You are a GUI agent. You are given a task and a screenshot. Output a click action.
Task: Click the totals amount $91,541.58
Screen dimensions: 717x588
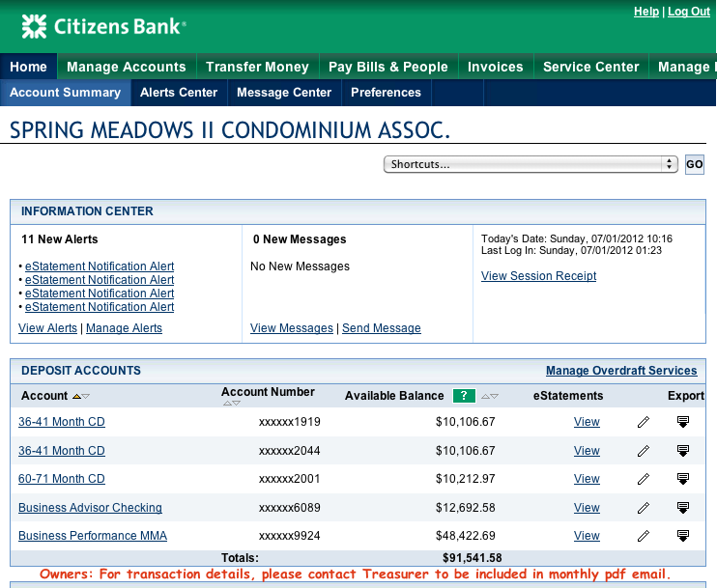(473, 558)
